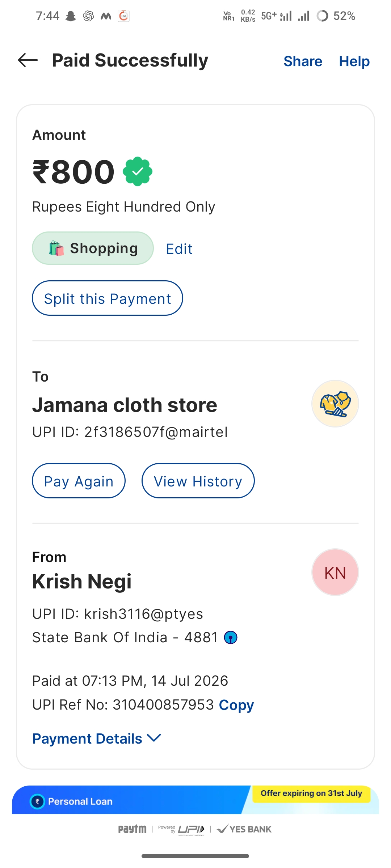Select the Shopping category chip
The image size is (391, 868).
pos(93,248)
